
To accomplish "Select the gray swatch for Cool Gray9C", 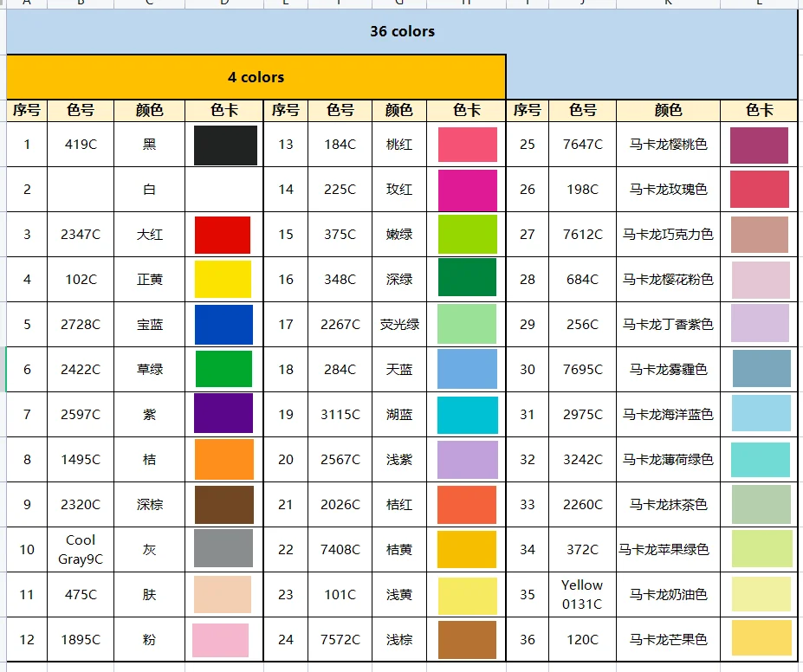I will pyautogui.click(x=223, y=548).
